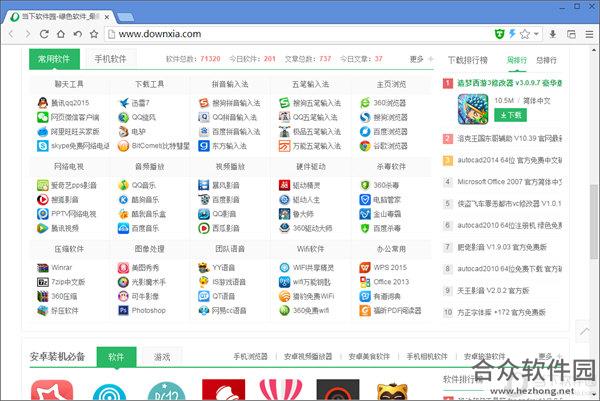
Task: Click the browser forward arrow
Action: (x=28, y=34)
